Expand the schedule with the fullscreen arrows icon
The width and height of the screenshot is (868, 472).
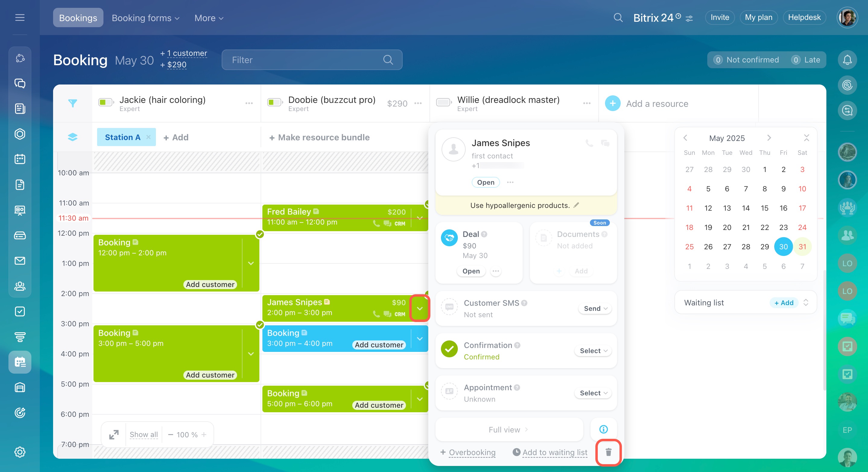114,435
